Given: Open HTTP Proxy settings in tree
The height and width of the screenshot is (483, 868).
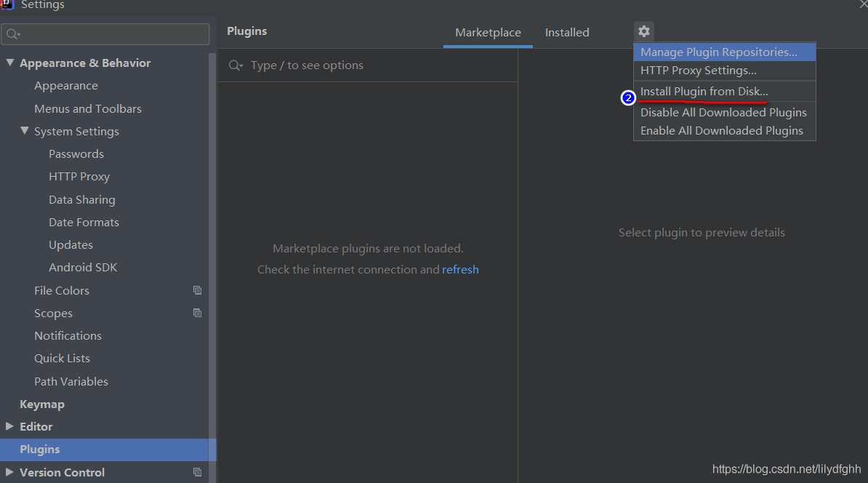Looking at the screenshot, I should (79, 177).
